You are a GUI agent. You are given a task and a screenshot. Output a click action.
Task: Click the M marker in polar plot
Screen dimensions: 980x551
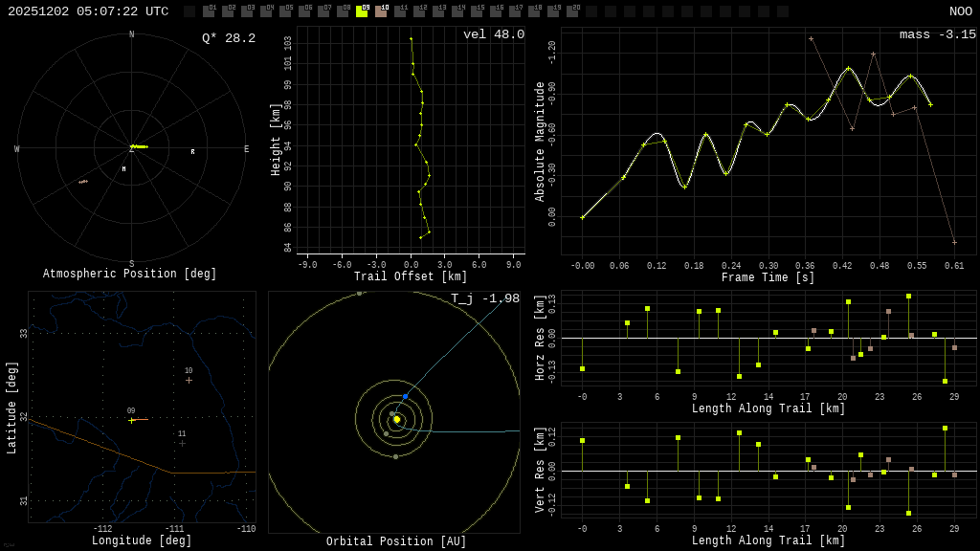[x=123, y=169]
